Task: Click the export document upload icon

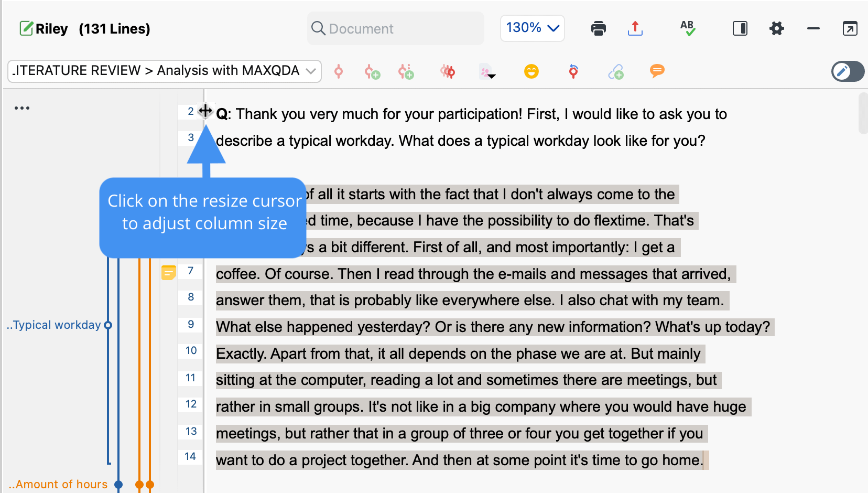Action: click(635, 28)
